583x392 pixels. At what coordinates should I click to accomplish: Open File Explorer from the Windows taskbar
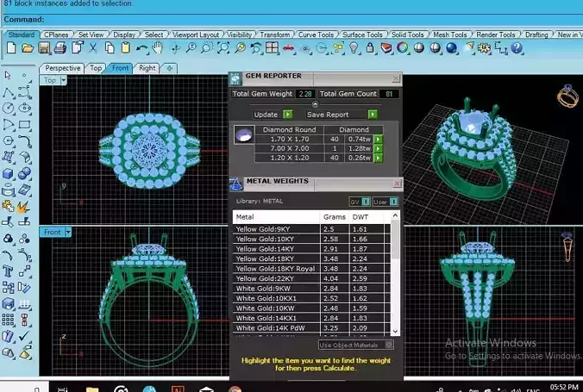92,389
